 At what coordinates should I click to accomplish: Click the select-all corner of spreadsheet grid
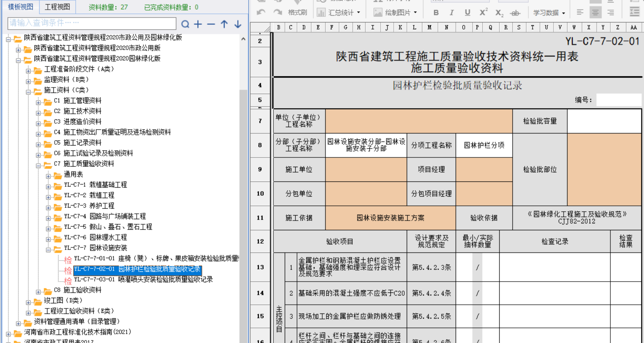[x=261, y=28]
